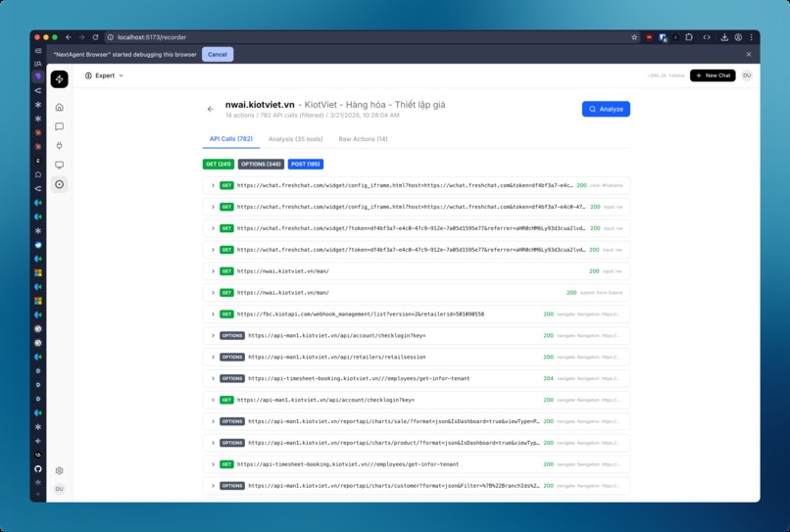The image size is (790, 532).
Task: Click the nwai.kiotviet.vn heading
Action: click(x=260, y=105)
